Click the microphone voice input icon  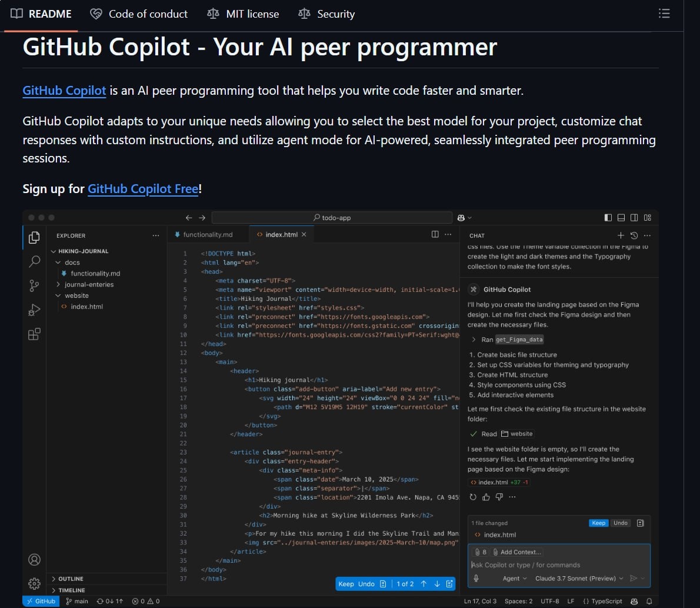tap(476, 578)
